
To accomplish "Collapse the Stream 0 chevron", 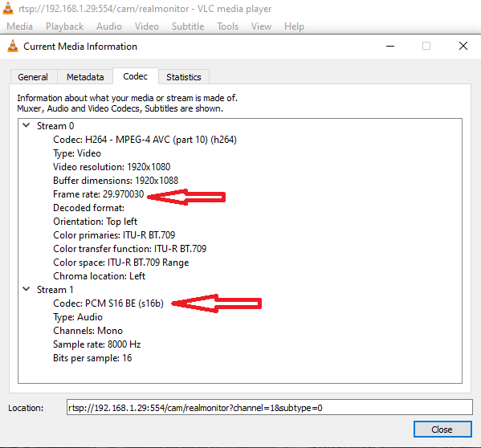I will tap(26, 125).
